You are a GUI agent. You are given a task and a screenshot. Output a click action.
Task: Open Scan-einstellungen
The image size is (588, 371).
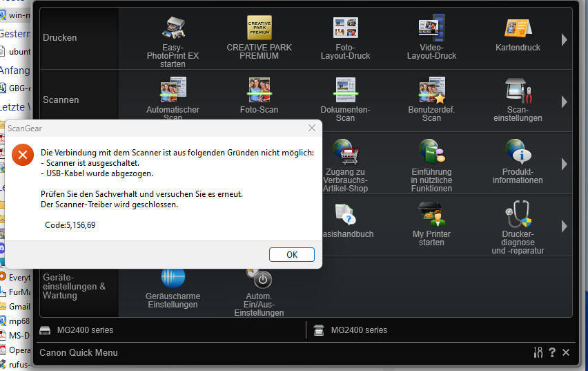(518, 100)
